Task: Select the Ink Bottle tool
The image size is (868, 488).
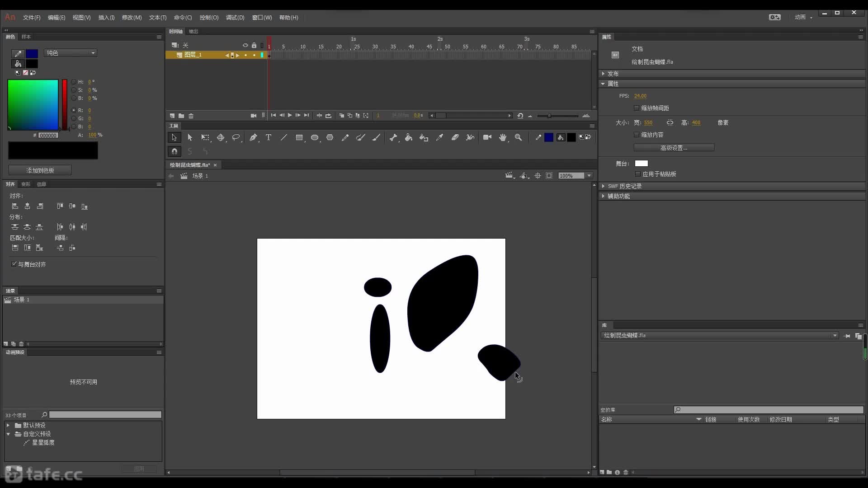Action: click(424, 137)
